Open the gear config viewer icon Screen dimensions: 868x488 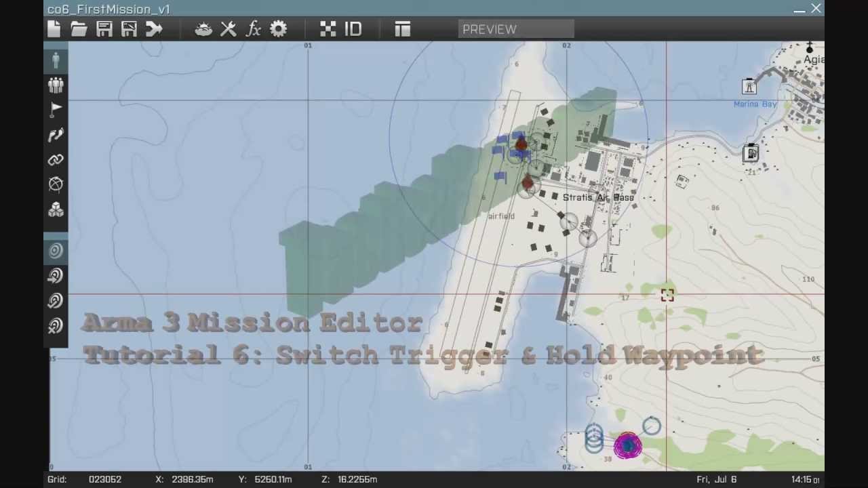(x=279, y=29)
